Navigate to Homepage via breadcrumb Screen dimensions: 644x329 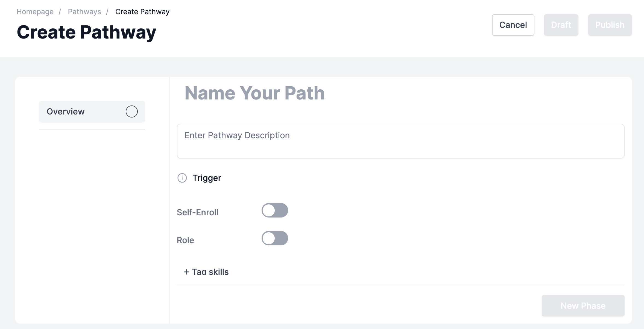coord(35,11)
